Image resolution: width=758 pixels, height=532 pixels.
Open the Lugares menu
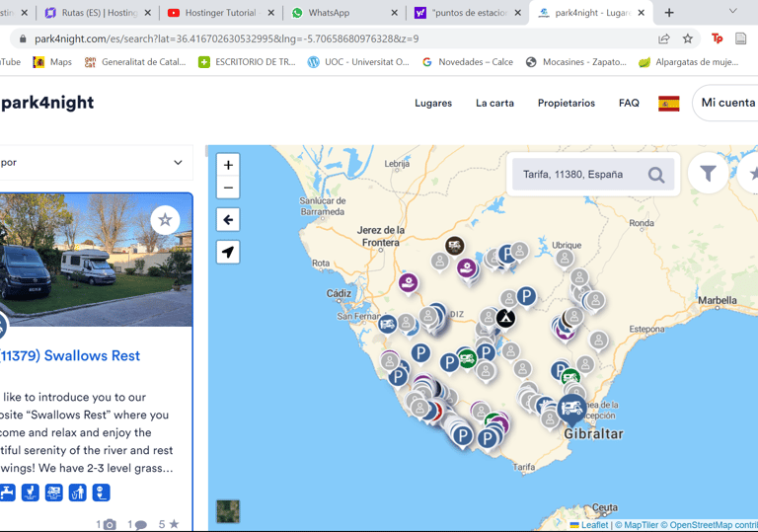pos(433,104)
